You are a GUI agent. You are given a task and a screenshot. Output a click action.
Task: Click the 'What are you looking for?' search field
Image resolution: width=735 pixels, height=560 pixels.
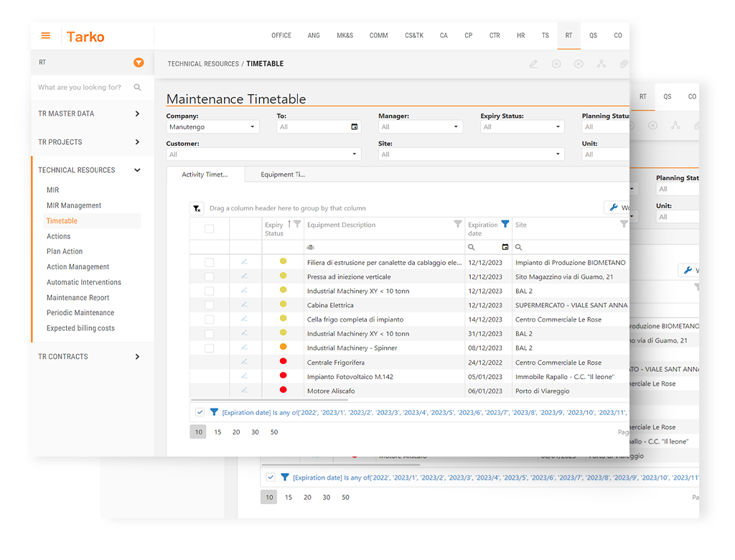(x=83, y=88)
